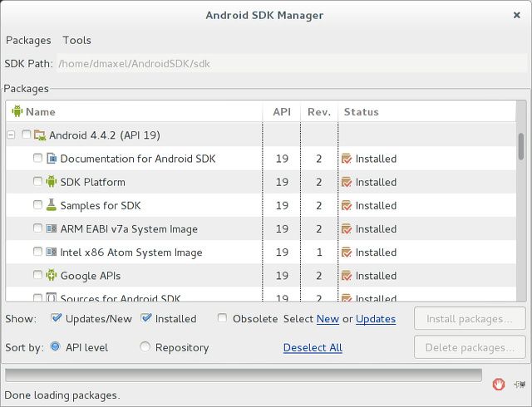
Task: Select the Repository sort radio button
Action: [145, 347]
